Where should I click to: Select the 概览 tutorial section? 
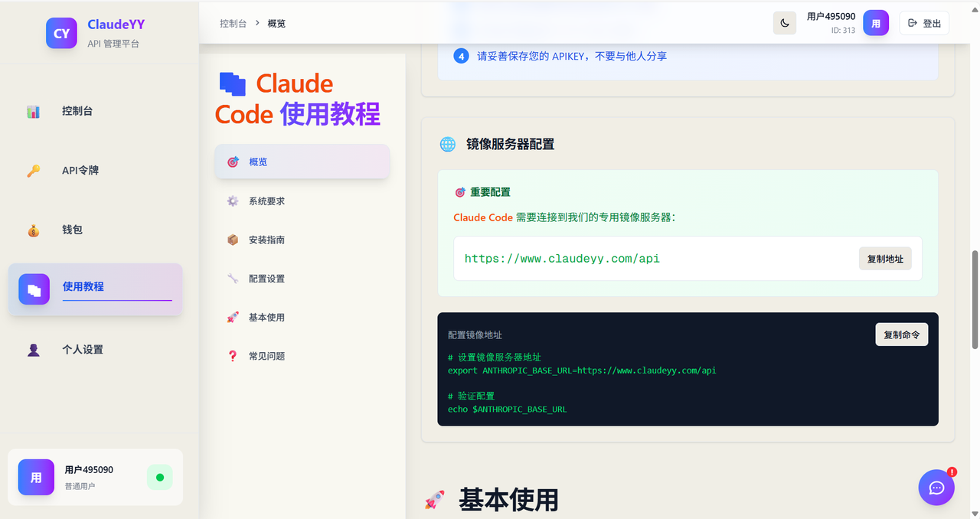pyautogui.click(x=302, y=162)
